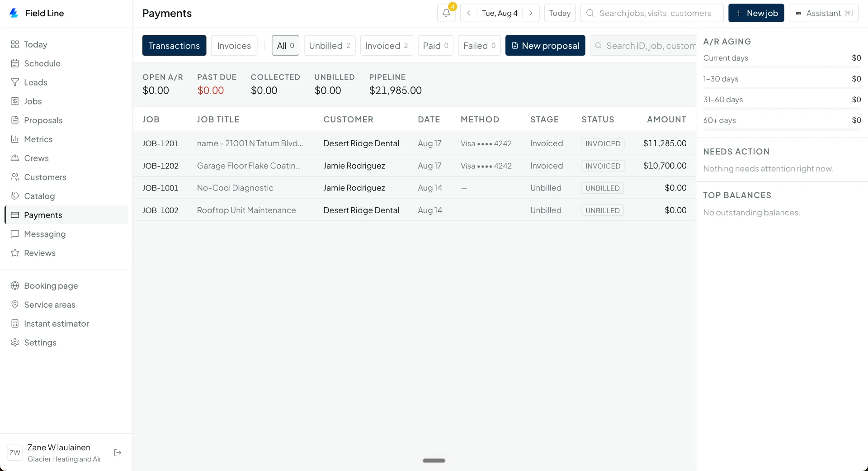Open the JOB-1002 row
868x471 pixels.
[414, 210]
